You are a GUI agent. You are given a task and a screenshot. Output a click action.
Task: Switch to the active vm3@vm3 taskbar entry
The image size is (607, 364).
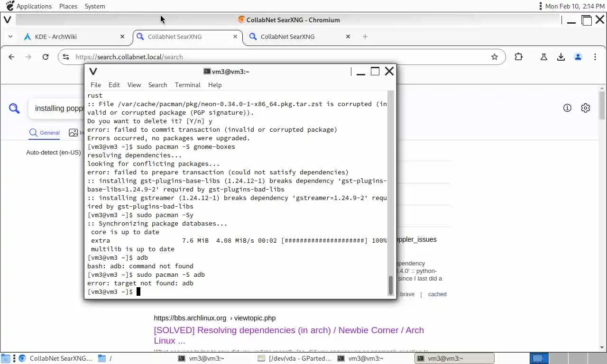[454, 358]
